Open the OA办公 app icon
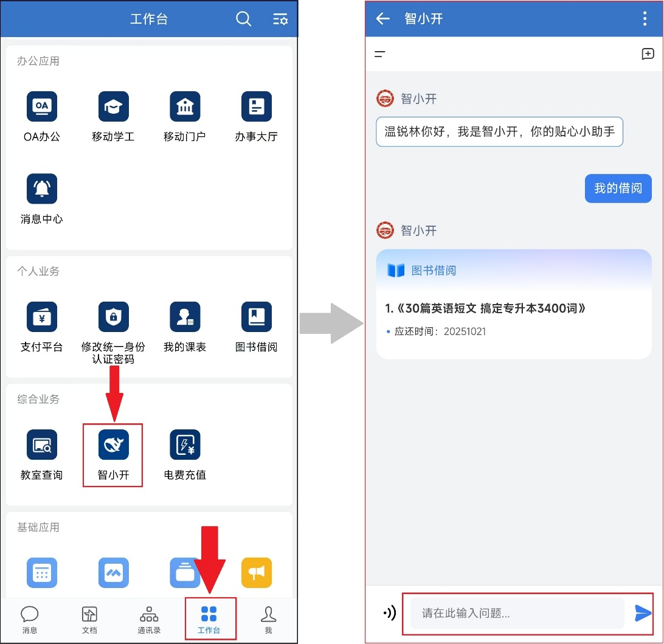Screen dimensions: 664x644 pyautogui.click(x=41, y=106)
